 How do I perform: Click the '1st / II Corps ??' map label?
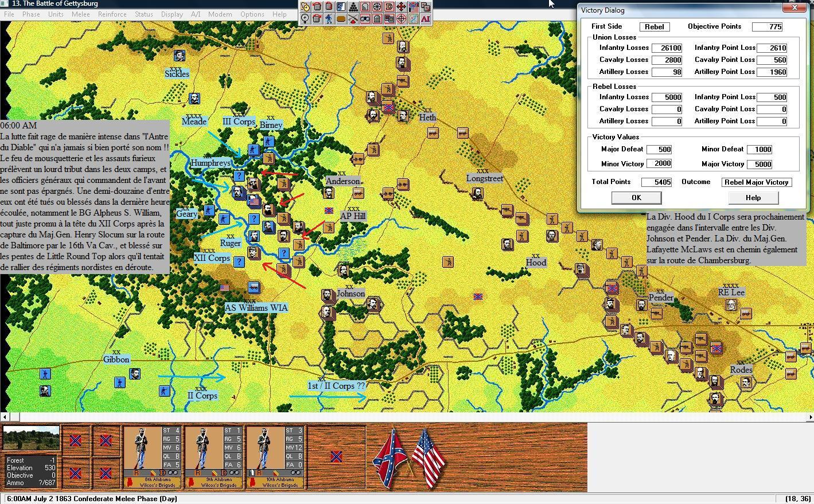pyautogui.click(x=336, y=386)
